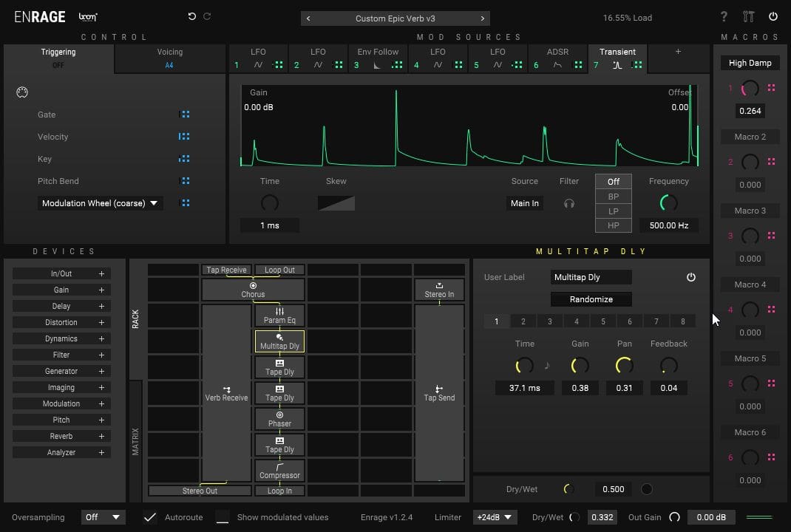Toggle the Autoroute checkbox
The height and width of the screenshot is (532, 791).
click(150, 517)
